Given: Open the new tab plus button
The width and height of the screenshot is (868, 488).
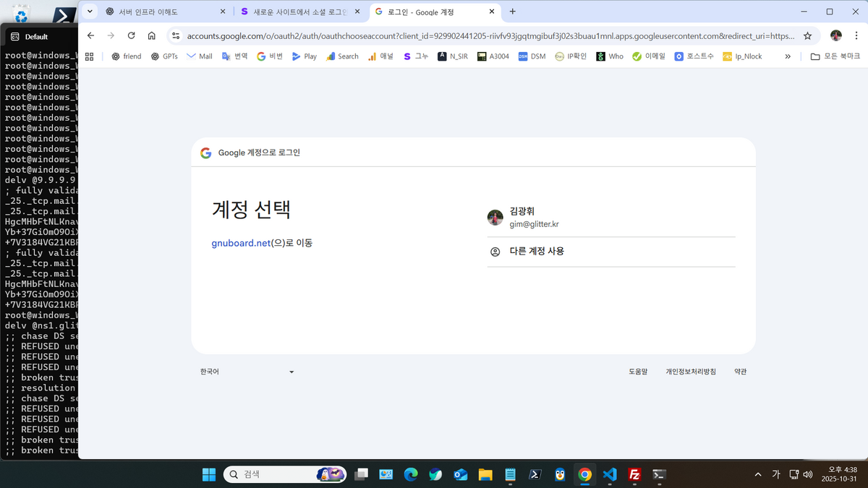Looking at the screenshot, I should 513,12.
